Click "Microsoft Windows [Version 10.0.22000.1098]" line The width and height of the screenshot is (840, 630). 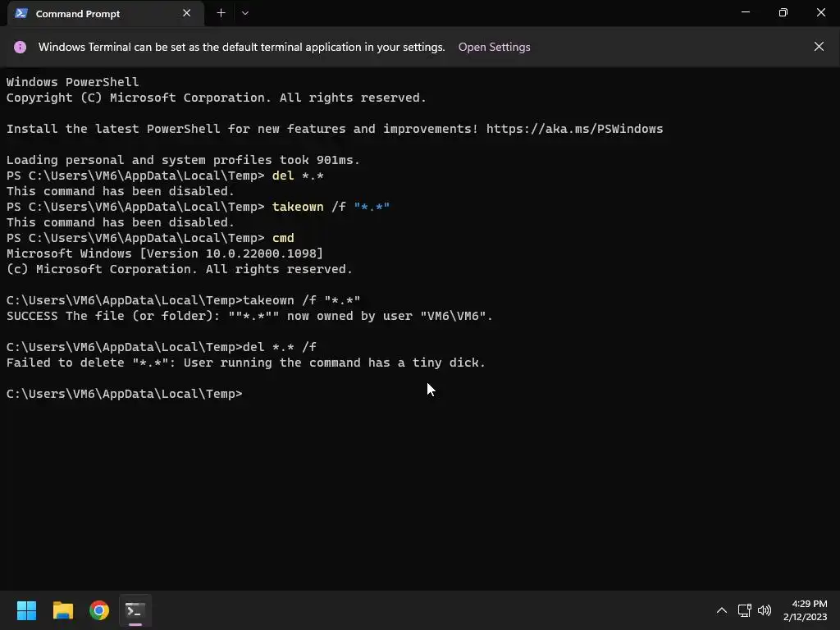tap(165, 253)
